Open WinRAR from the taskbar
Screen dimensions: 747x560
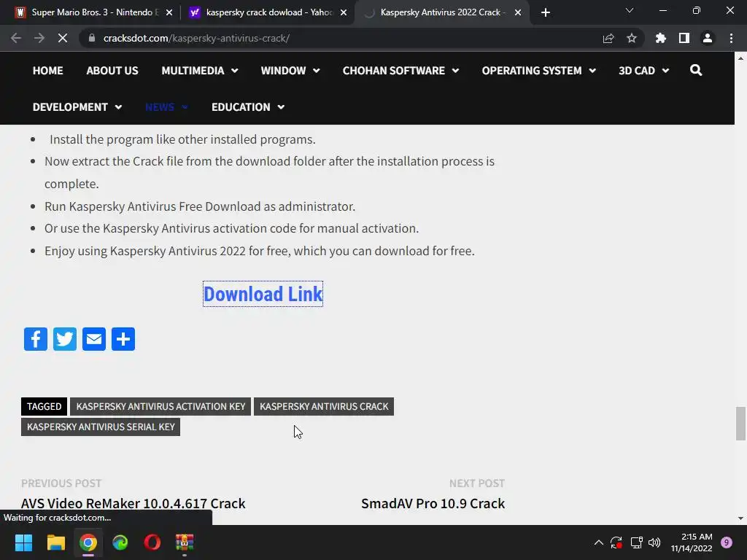click(x=185, y=542)
